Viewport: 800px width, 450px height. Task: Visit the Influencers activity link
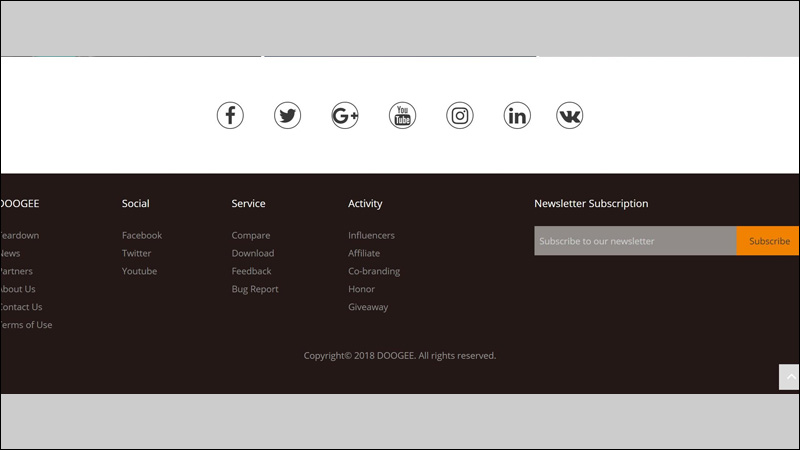coord(371,235)
